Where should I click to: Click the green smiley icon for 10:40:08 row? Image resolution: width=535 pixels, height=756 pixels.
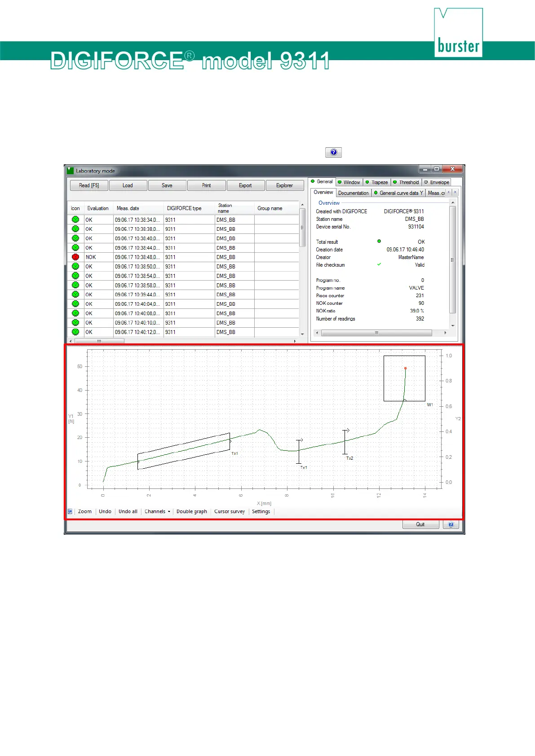pyautogui.click(x=75, y=313)
